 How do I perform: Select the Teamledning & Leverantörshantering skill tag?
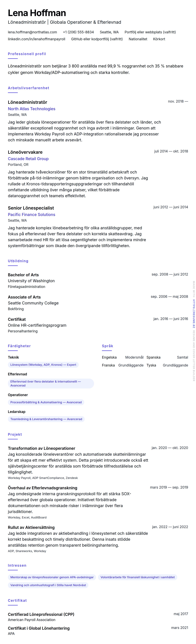(x=46, y=419)
